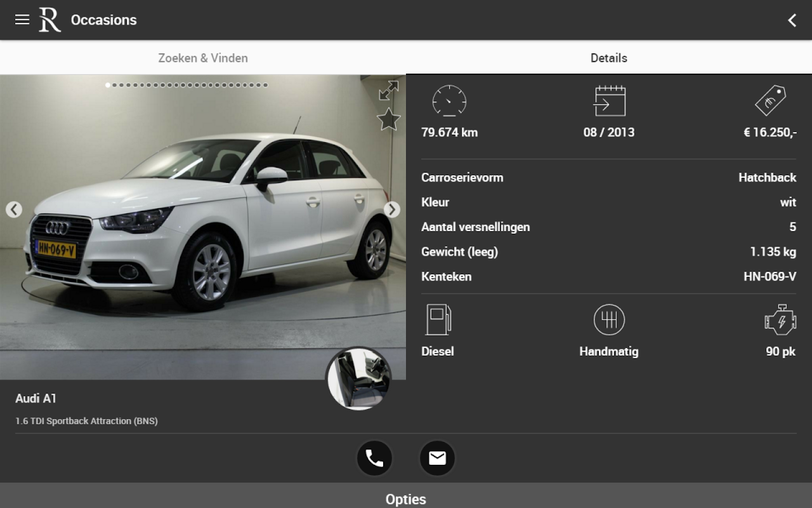Screen dimensions: 812x508
Task: Select the 90 pk power value
Action: 780,352
